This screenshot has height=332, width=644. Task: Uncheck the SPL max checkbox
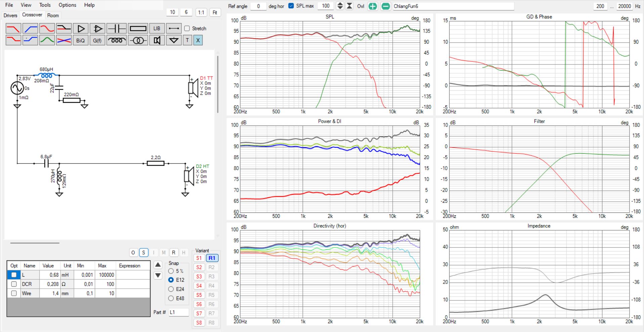click(x=291, y=6)
